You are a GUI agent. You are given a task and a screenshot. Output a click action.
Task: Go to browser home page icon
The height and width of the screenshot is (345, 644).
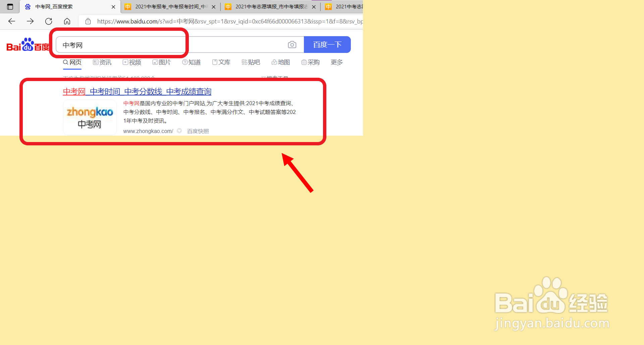point(67,21)
